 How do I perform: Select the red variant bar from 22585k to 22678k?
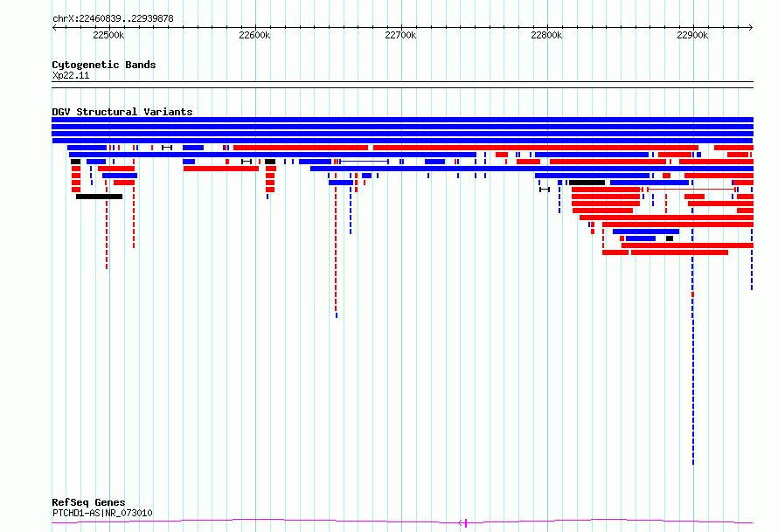(301, 148)
